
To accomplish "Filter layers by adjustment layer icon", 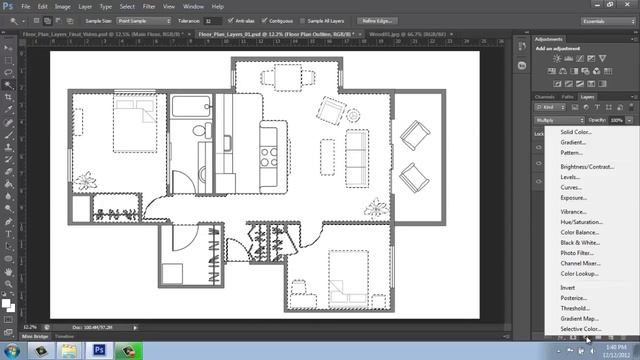I will [586, 107].
